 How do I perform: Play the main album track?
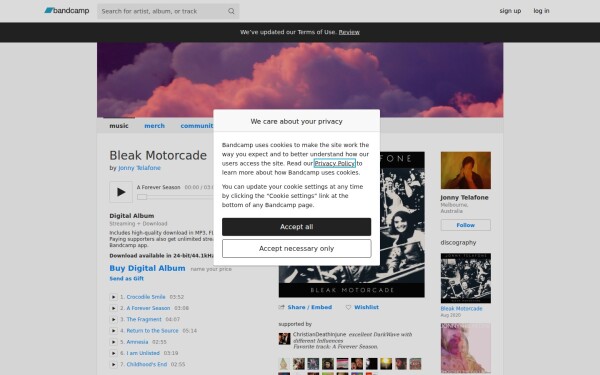click(121, 192)
